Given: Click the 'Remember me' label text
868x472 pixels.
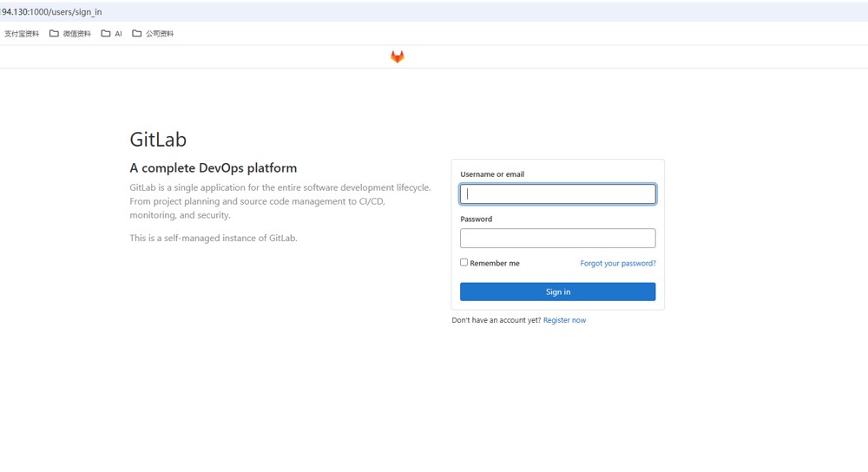Looking at the screenshot, I should [495, 264].
